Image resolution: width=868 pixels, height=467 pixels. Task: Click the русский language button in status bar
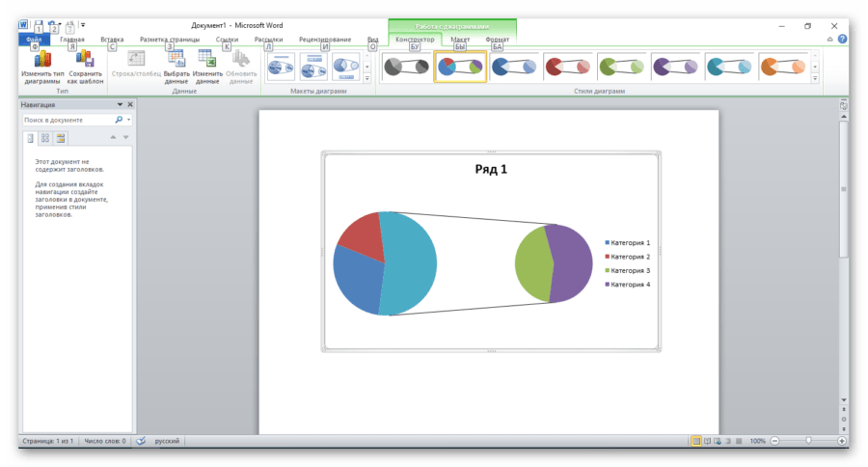point(167,441)
